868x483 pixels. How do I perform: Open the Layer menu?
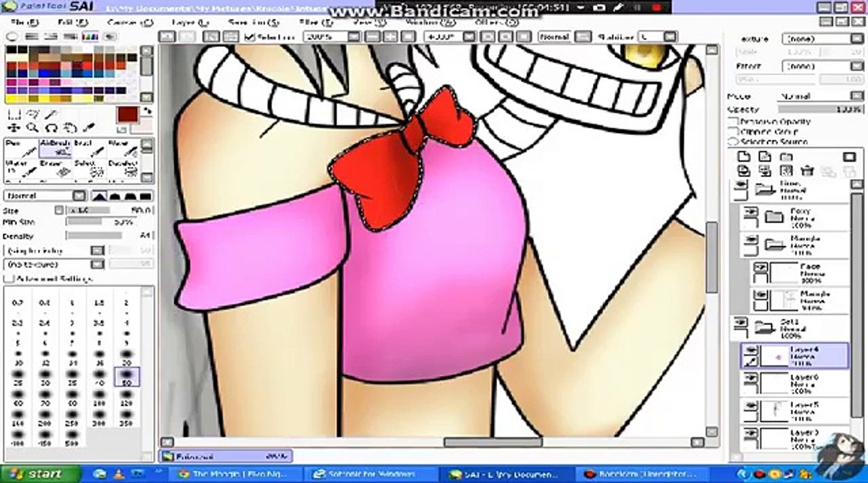tap(189, 22)
